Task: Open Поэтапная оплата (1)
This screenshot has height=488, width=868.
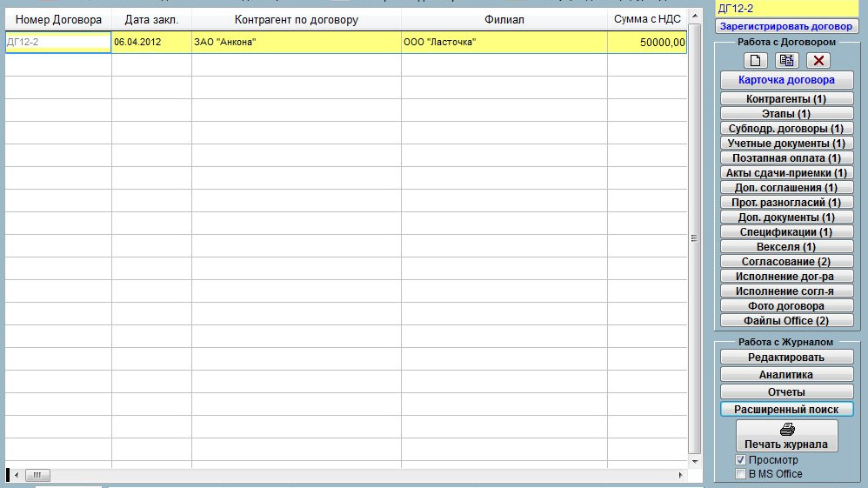Action: click(x=786, y=157)
